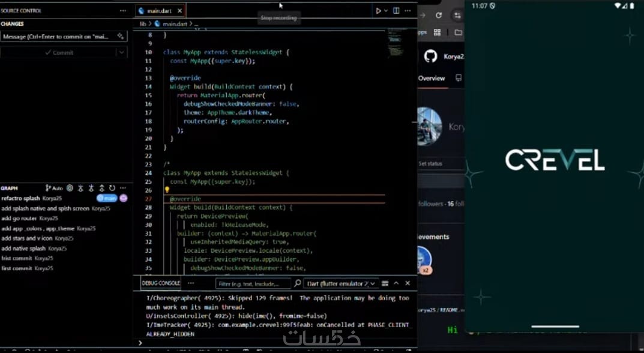Click lib folder in breadcrumb
This screenshot has width=644, height=353.
[x=143, y=24]
